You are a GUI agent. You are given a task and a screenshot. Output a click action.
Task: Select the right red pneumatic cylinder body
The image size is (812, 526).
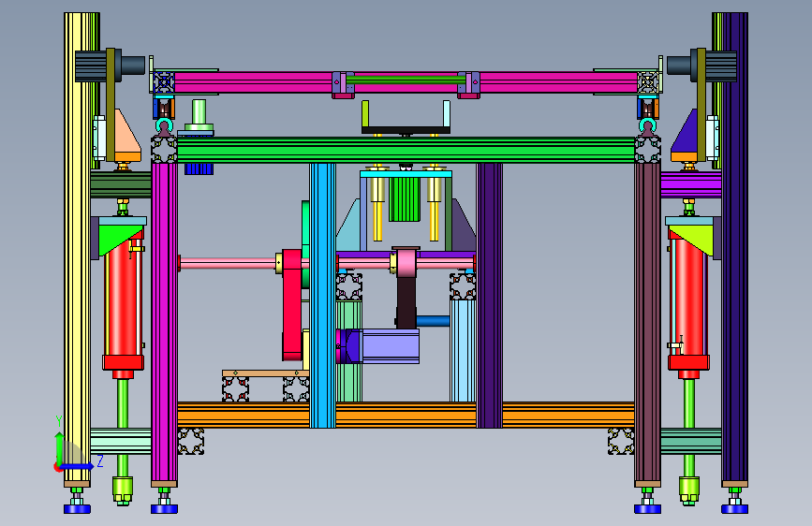688,298
